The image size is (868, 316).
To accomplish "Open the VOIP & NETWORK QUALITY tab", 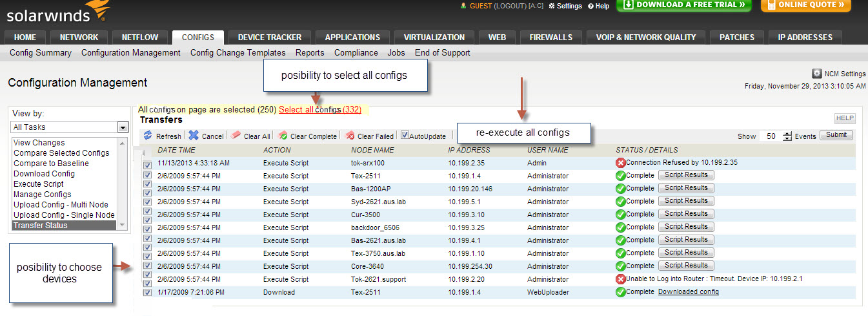I will 646,37.
